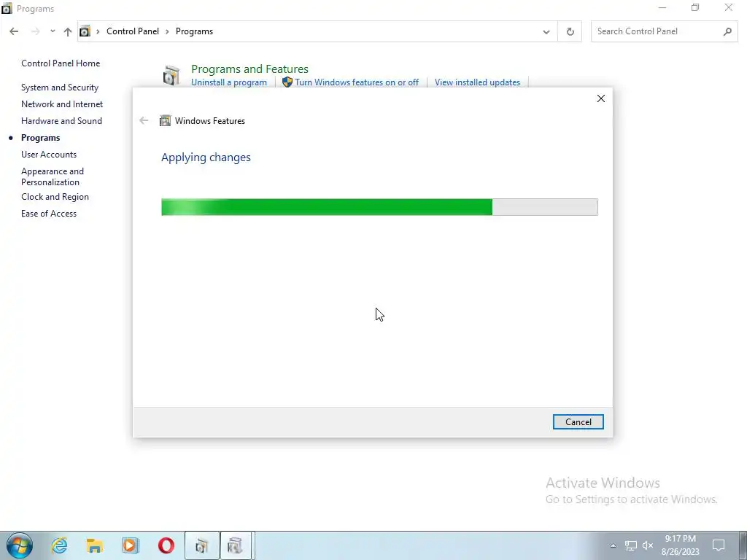This screenshot has width=747, height=560.
Task: Launch Internet Explorer from the taskbar
Action: click(x=59, y=545)
